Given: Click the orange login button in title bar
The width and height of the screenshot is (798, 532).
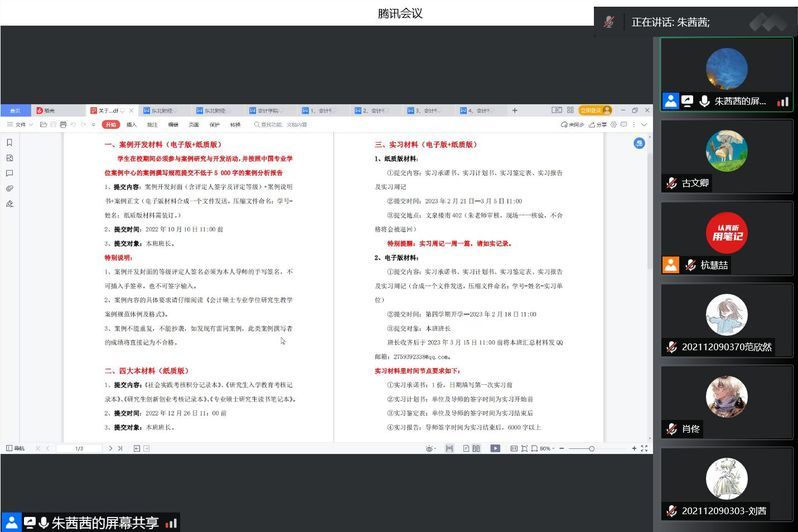Looking at the screenshot, I should [591, 110].
